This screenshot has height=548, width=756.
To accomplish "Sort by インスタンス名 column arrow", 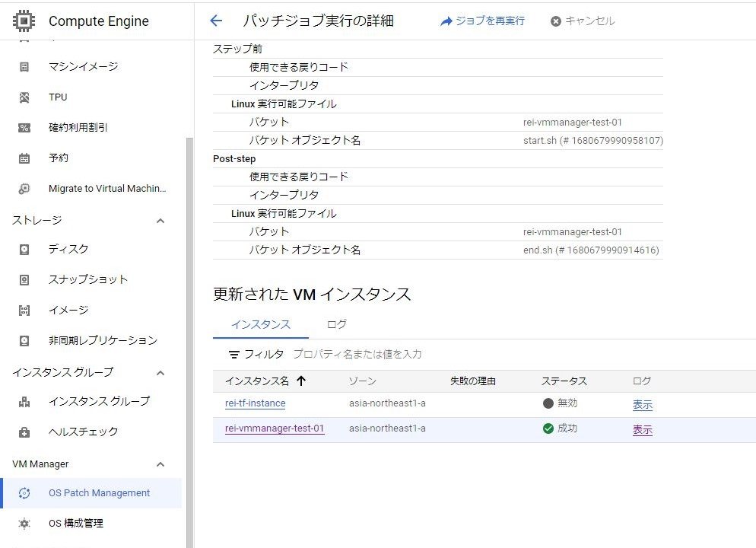I will click(x=301, y=381).
